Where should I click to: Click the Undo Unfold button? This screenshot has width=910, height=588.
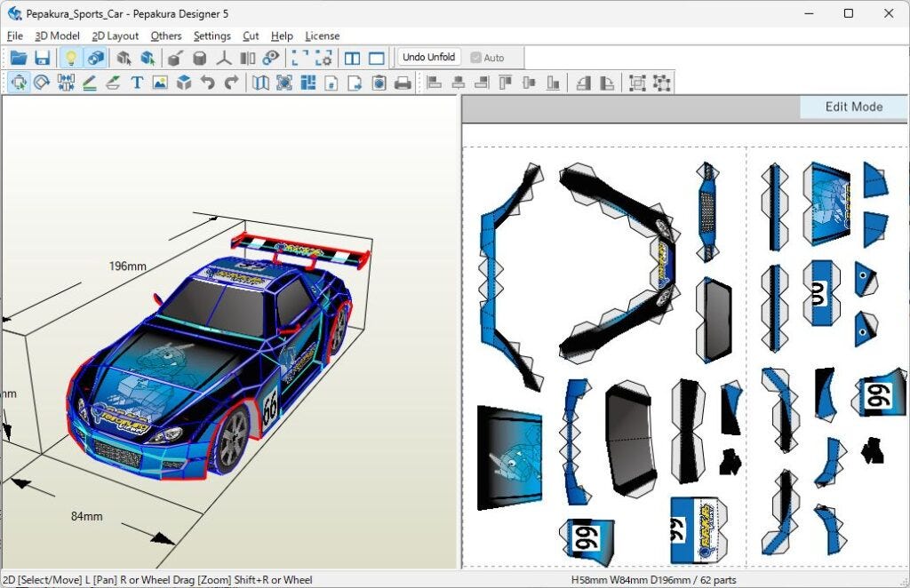(x=428, y=58)
